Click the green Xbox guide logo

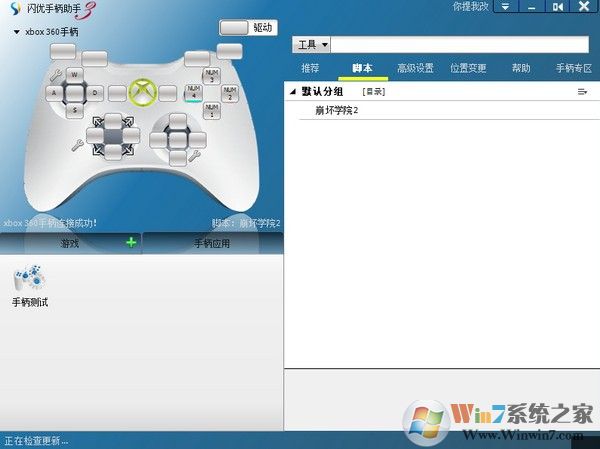[143, 92]
